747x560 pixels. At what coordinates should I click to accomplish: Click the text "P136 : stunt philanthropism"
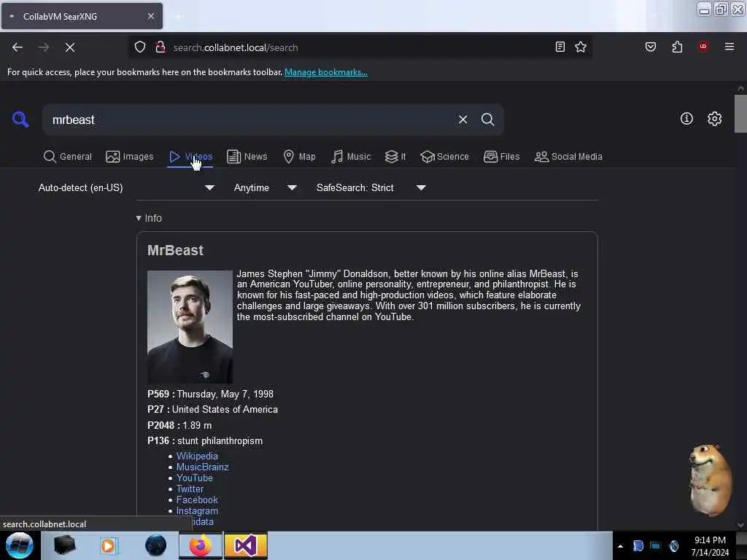pos(205,441)
